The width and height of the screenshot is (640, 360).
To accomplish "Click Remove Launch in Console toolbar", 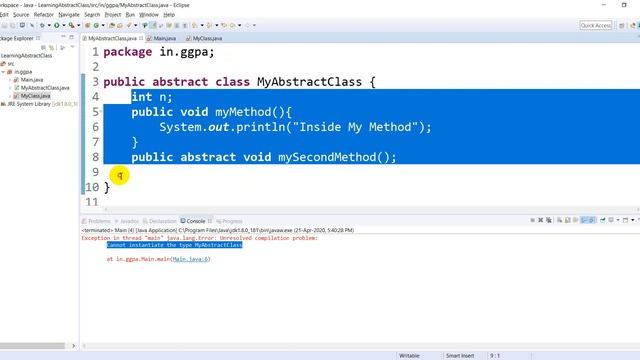I will 541,220.
